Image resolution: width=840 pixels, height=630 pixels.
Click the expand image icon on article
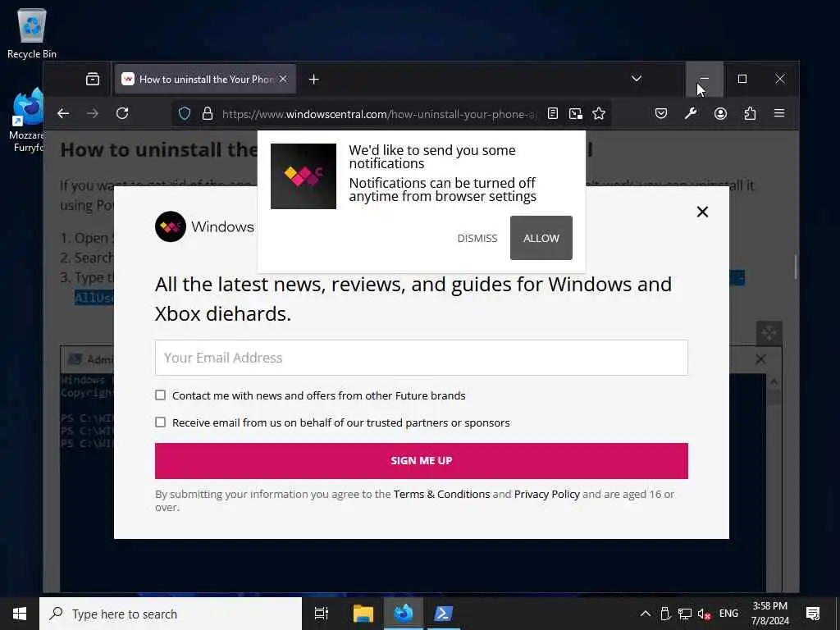point(769,334)
